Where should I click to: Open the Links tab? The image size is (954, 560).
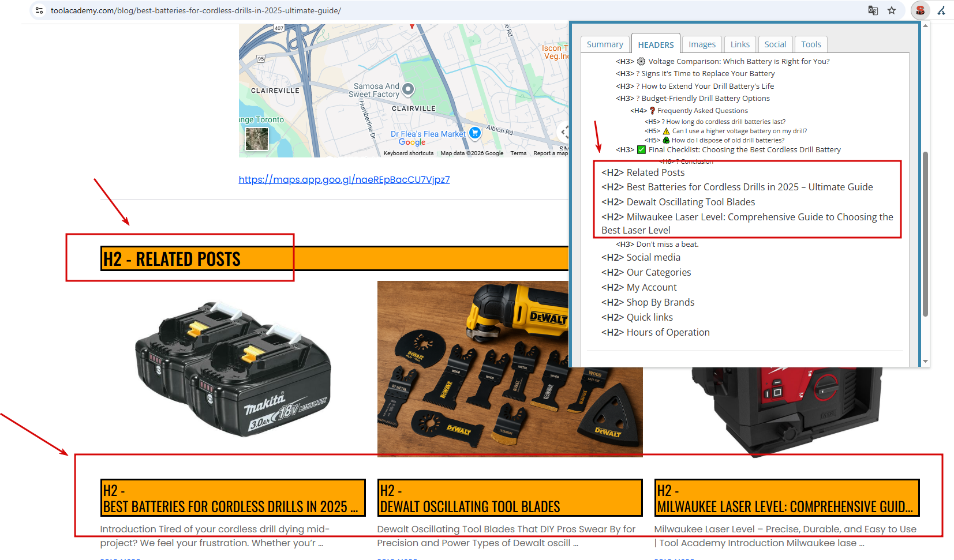[x=740, y=44]
